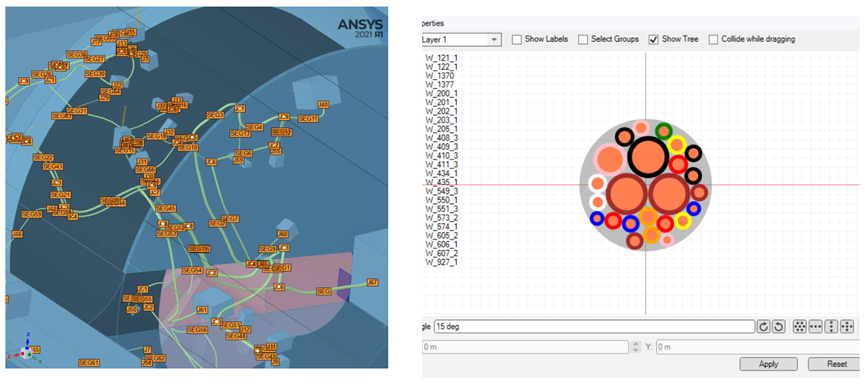Select wire W_550_1 in the tree
The image size is (865, 384).
point(441,200)
